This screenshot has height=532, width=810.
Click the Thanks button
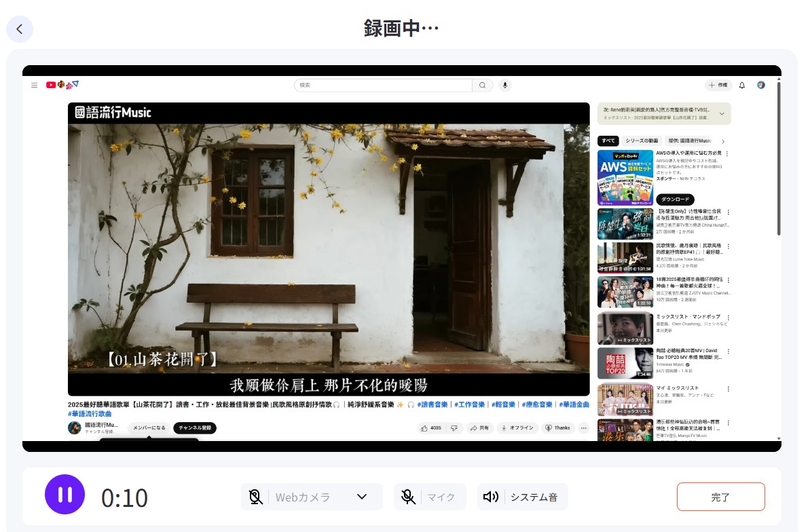click(x=558, y=427)
